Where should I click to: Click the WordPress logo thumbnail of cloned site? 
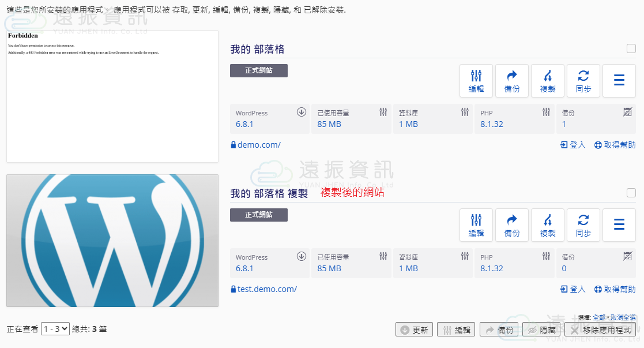coord(112,241)
